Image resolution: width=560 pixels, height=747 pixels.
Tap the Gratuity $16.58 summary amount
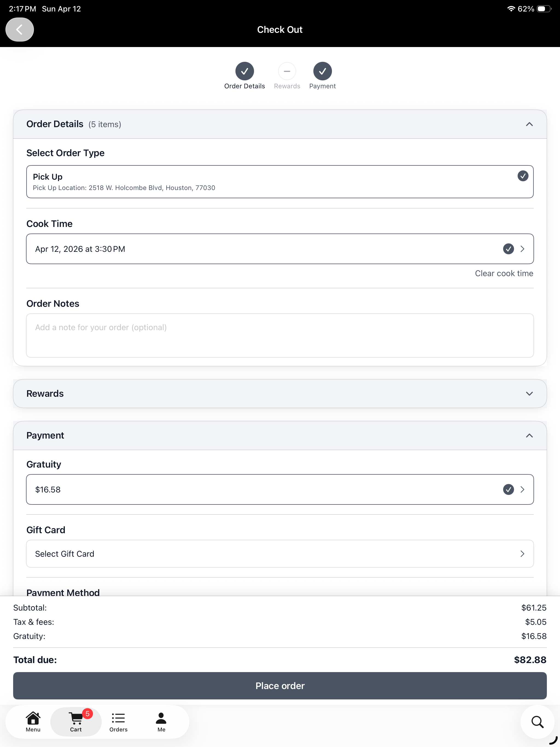[x=534, y=636]
